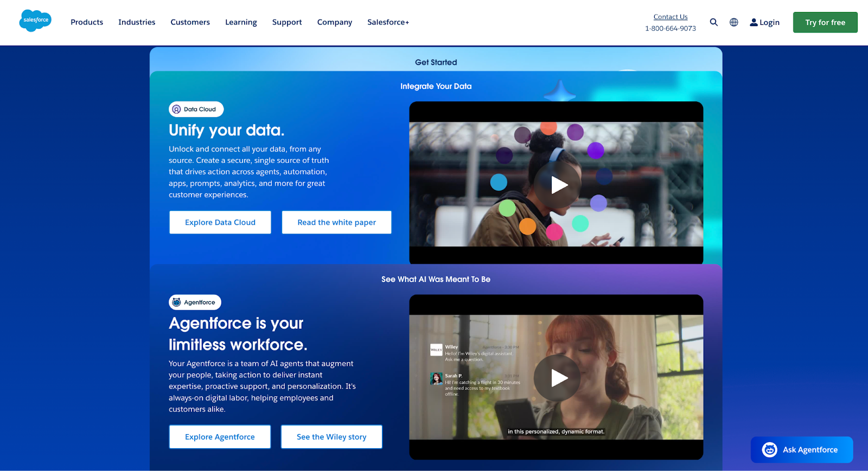This screenshot has width=868, height=471.
Task: Play the Agentforce Wiley video
Action: tap(557, 378)
